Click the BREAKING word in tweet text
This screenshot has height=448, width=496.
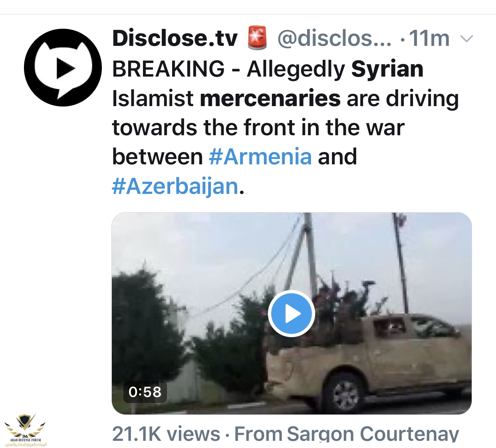pyautogui.click(x=169, y=69)
